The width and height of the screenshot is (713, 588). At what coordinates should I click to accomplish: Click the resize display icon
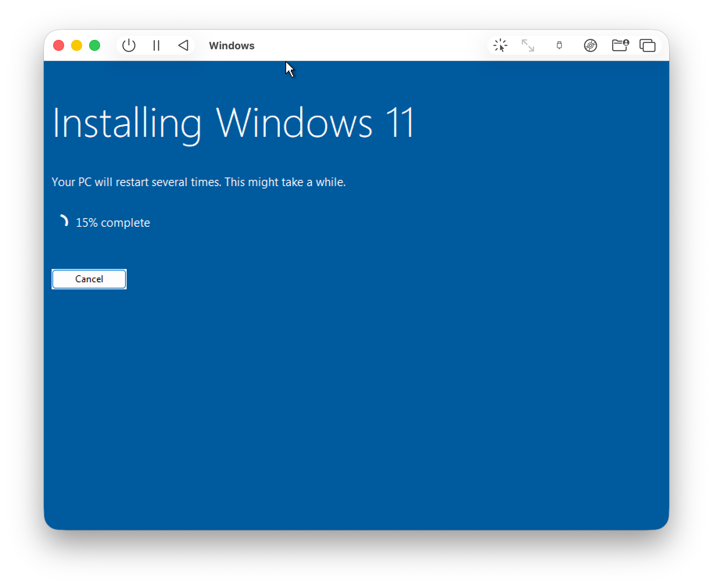tap(528, 45)
